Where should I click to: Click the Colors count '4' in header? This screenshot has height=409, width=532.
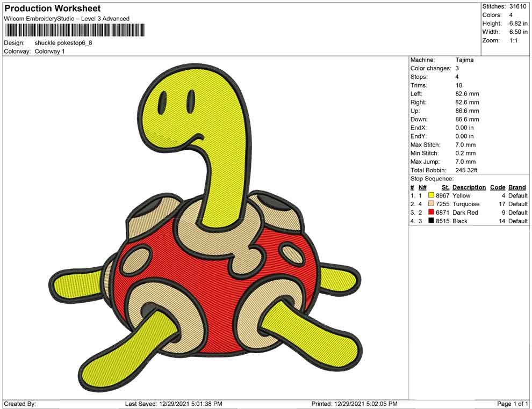(511, 15)
